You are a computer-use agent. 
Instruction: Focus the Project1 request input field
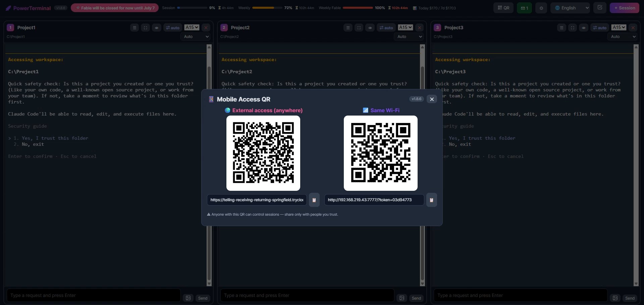pos(94,296)
